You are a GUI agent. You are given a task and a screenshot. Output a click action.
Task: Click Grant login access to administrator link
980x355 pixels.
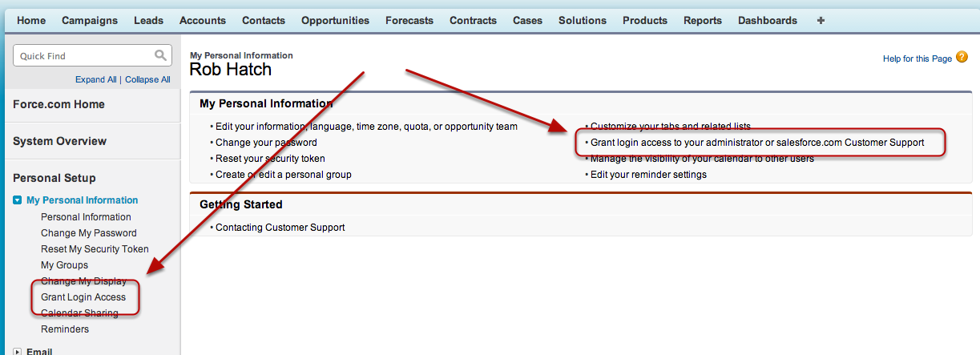click(x=757, y=142)
